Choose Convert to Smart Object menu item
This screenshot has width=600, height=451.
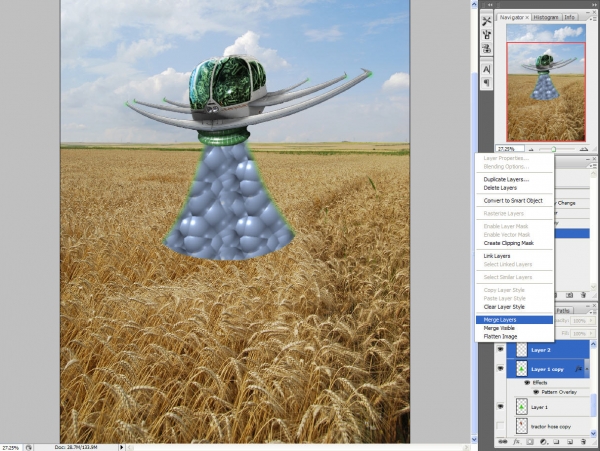pyautogui.click(x=514, y=201)
